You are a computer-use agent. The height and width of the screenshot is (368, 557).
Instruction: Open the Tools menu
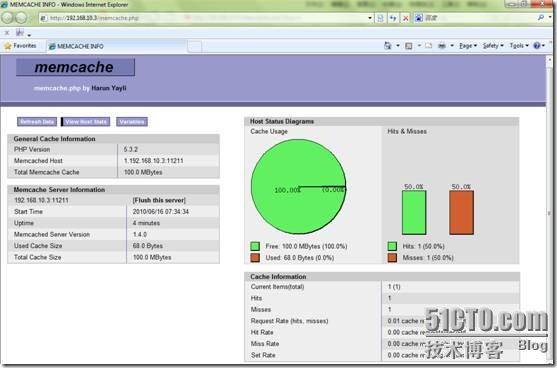tap(519, 46)
